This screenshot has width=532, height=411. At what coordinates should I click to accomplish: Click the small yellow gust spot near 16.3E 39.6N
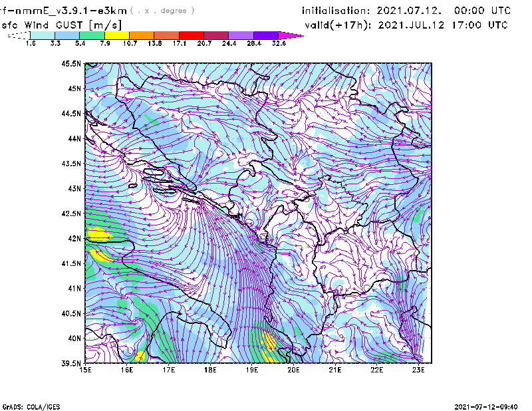click(x=140, y=356)
